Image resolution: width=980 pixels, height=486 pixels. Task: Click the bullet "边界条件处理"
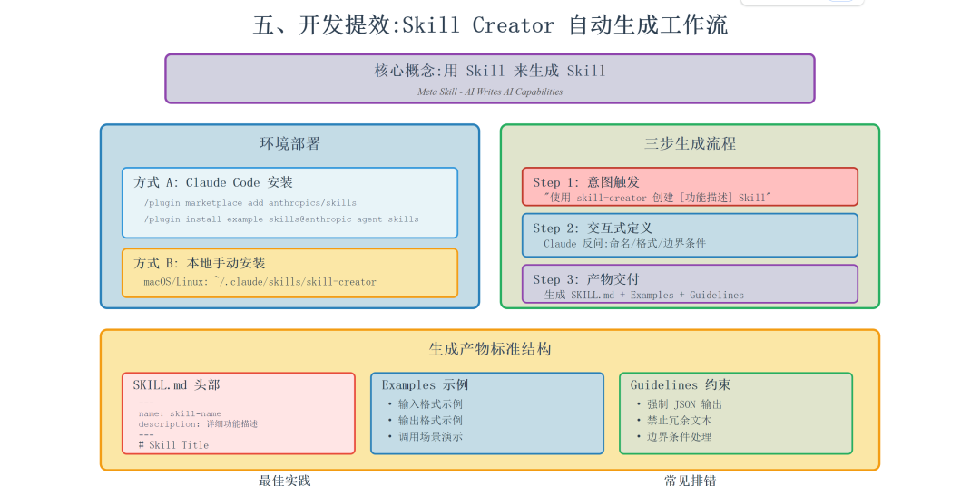[x=680, y=437]
